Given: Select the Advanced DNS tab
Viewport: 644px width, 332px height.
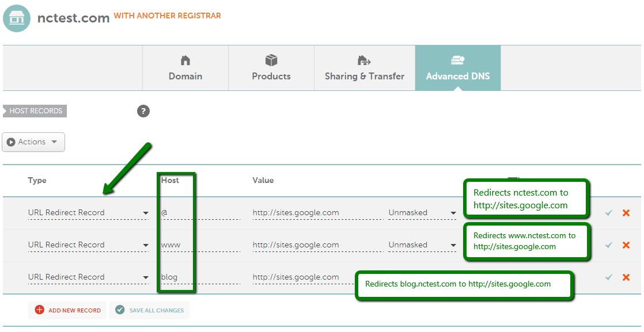Looking at the screenshot, I should coord(458,68).
